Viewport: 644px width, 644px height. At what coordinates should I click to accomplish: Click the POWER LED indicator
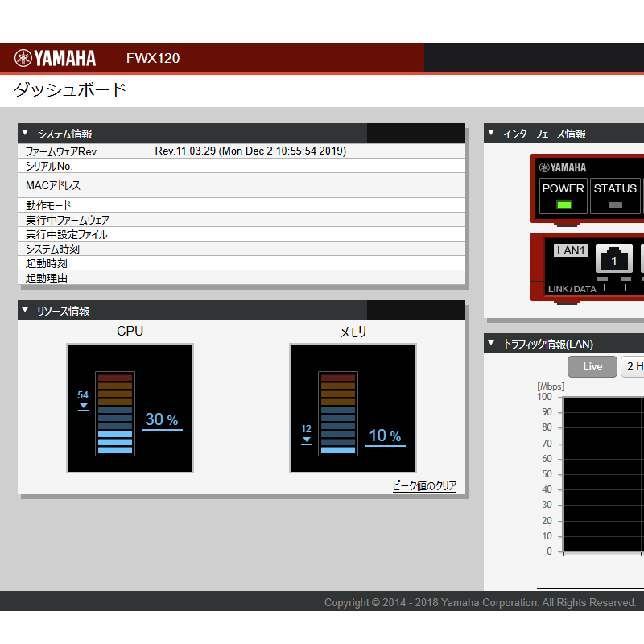click(x=563, y=204)
